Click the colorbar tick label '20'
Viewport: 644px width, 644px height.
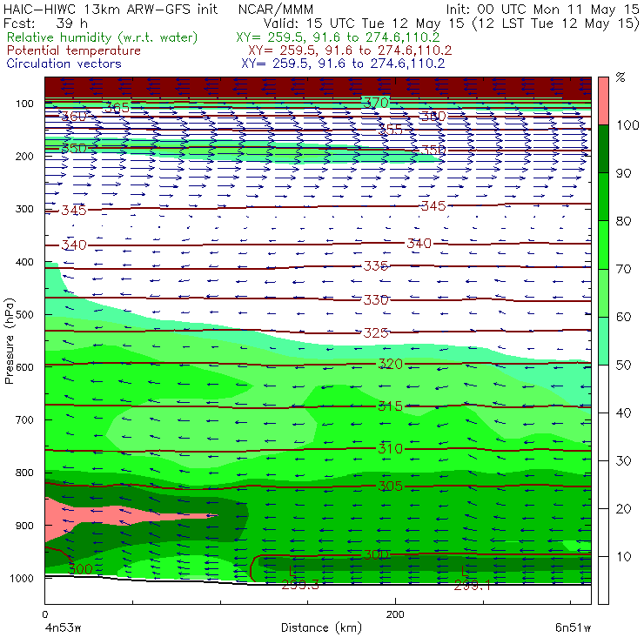[623, 509]
